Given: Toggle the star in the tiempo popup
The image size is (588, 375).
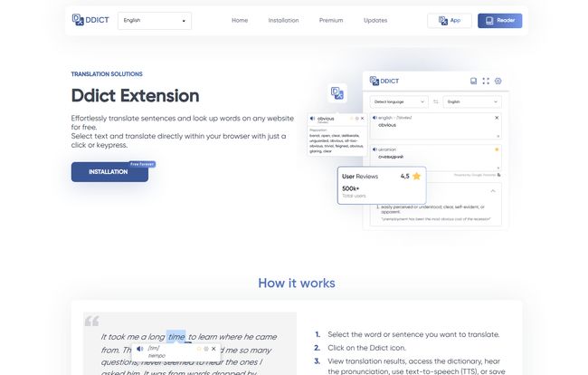Looking at the screenshot, I should (x=199, y=349).
